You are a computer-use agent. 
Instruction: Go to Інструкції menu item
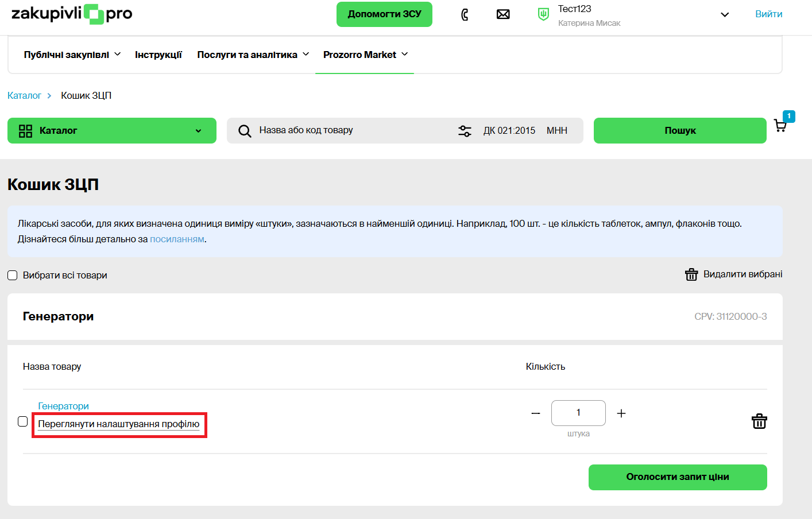tap(158, 55)
